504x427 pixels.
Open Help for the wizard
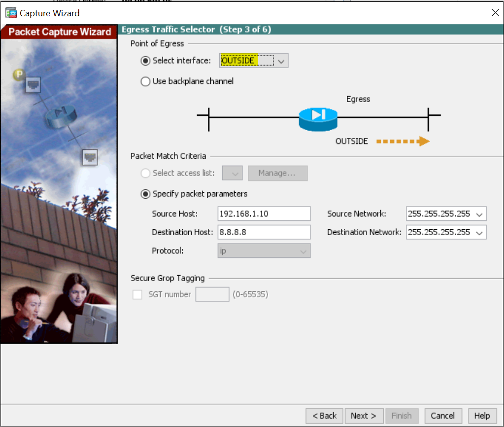click(x=482, y=416)
